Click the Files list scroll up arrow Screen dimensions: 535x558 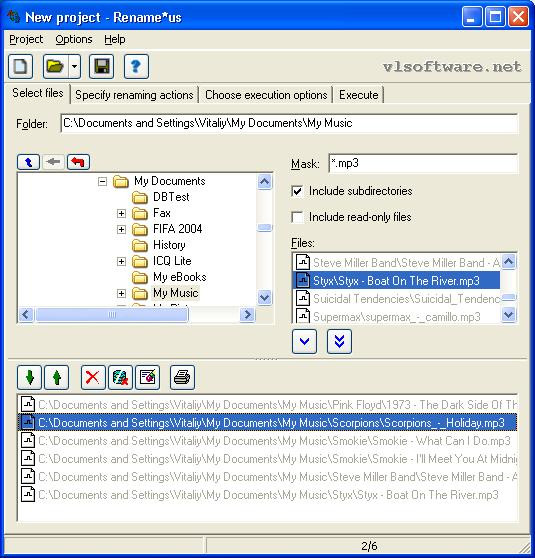tap(509, 262)
